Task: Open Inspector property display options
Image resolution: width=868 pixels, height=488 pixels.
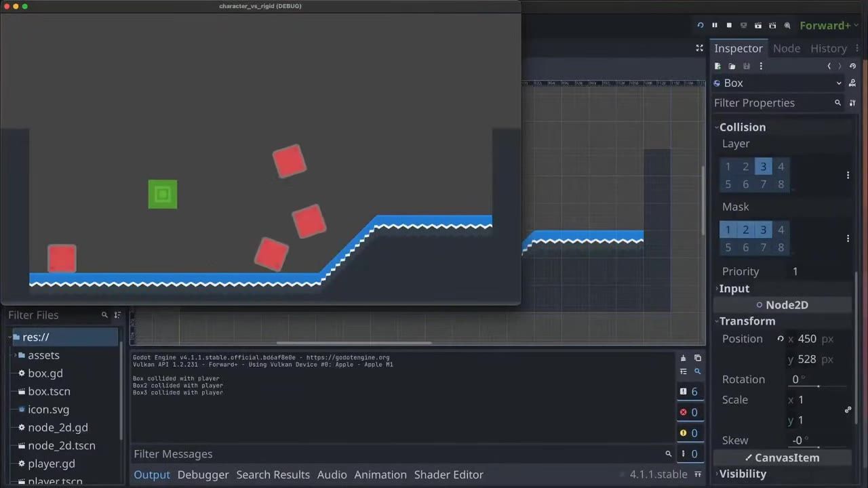Action: click(x=852, y=103)
